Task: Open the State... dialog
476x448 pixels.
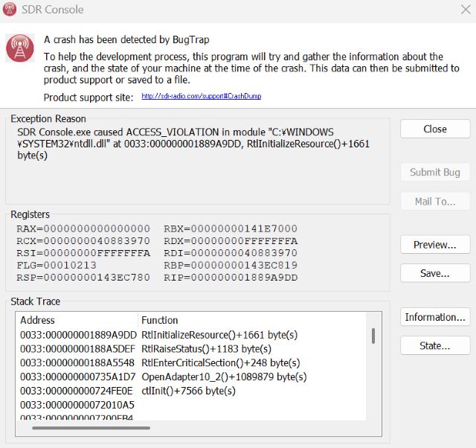Action: (x=435, y=345)
